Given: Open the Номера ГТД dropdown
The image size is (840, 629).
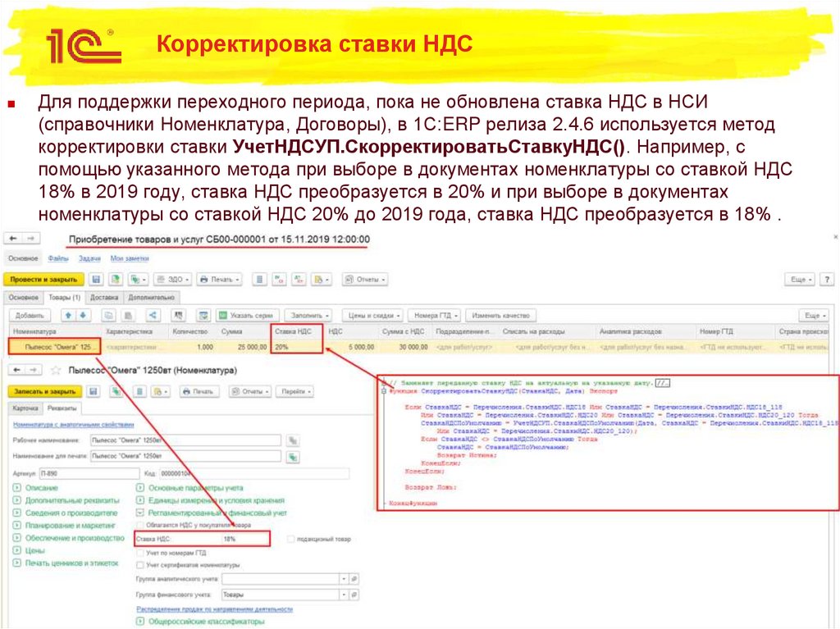Looking at the screenshot, I should 436,316.
